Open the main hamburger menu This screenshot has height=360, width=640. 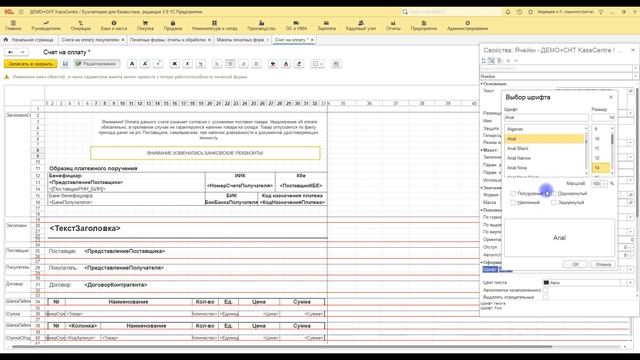pyautogui.click(x=21, y=12)
